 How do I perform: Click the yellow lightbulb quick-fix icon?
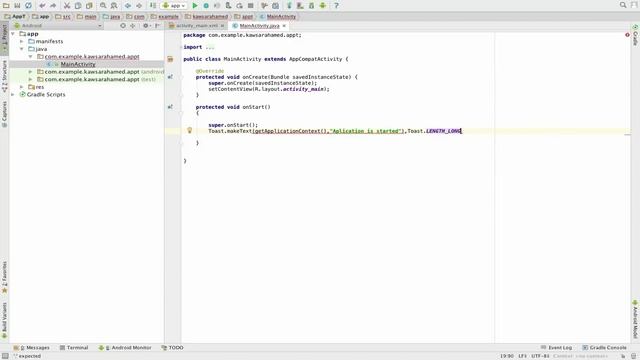[189, 130]
